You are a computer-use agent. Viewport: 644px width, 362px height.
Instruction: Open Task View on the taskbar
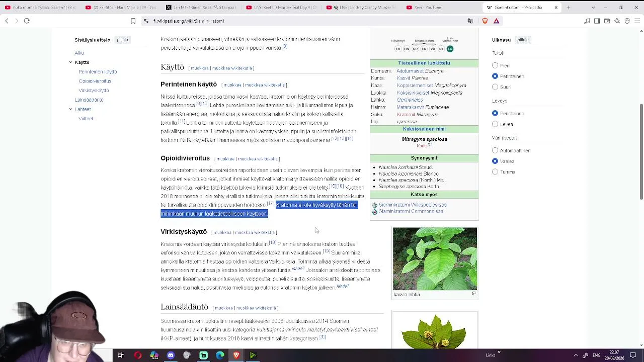(121, 355)
